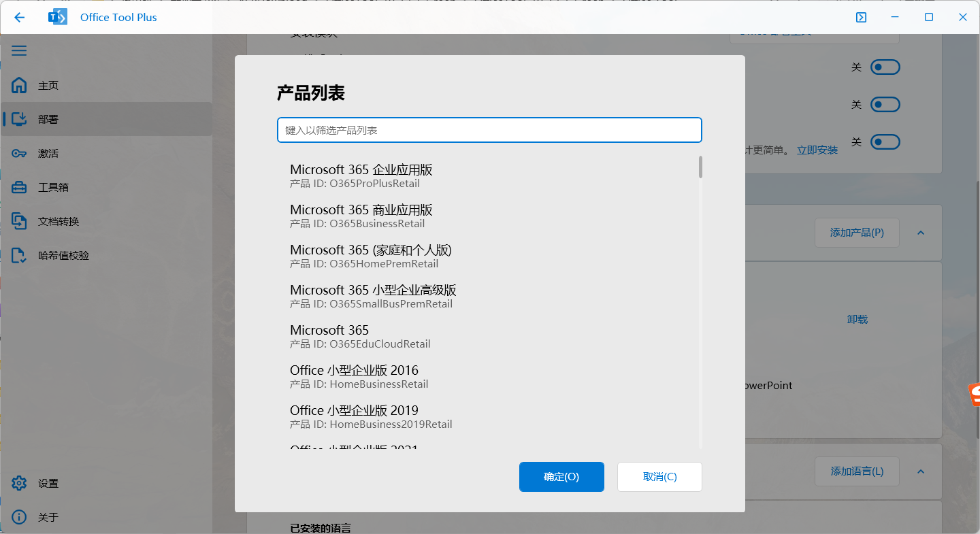
Task: Click the hash check icon beside 哈希值校验
Action: (19, 255)
